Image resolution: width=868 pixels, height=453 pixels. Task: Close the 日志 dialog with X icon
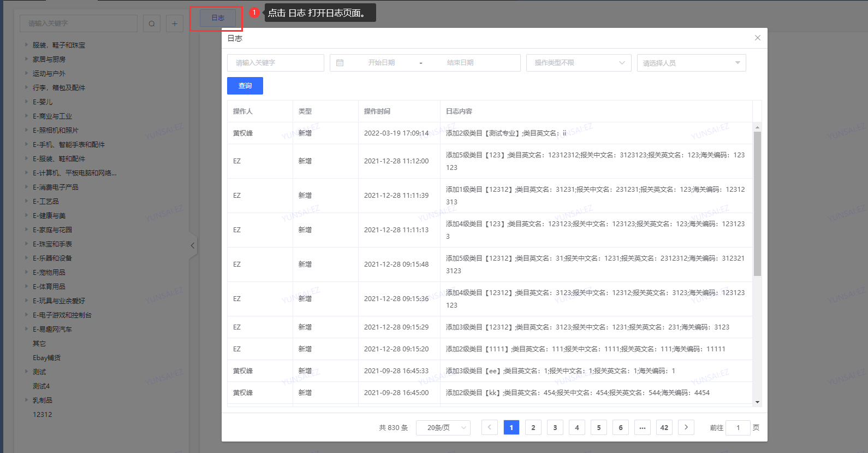(757, 38)
